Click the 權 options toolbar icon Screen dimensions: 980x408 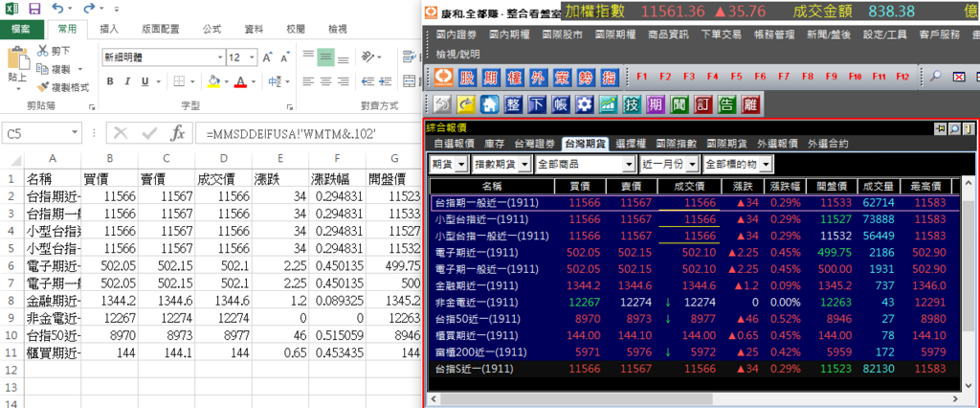pyautogui.click(x=514, y=77)
